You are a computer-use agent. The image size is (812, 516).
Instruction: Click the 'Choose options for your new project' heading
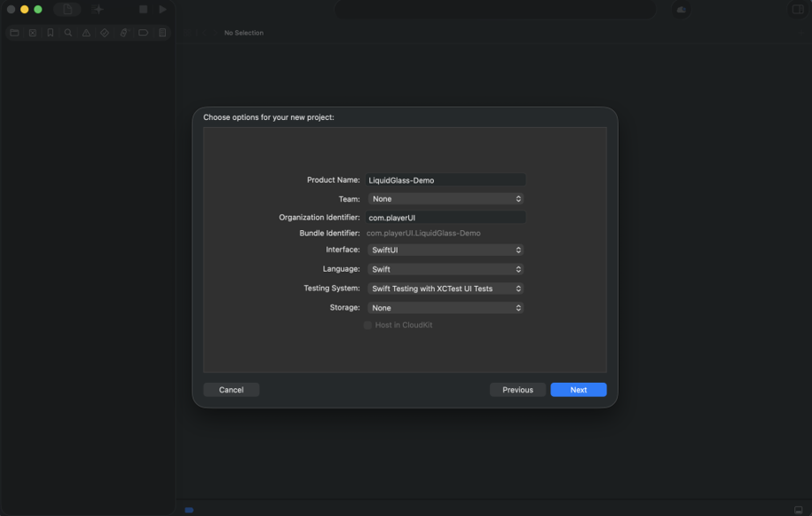(x=269, y=117)
